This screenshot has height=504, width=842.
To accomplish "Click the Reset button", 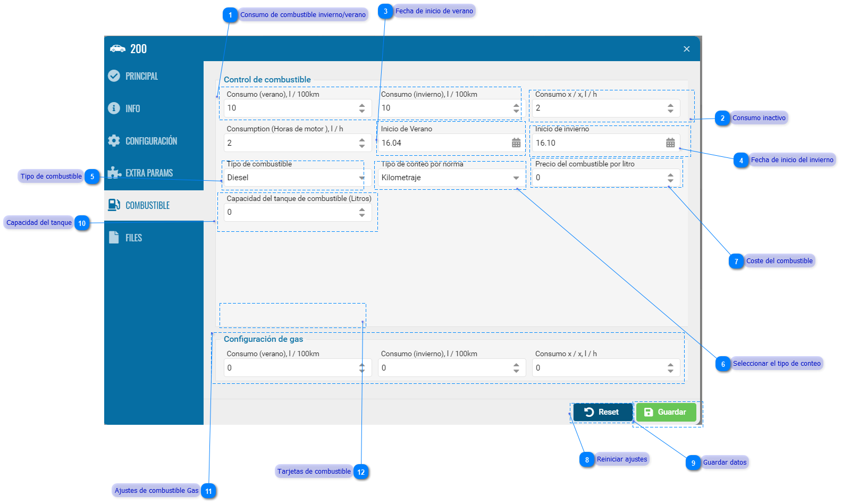I will (x=603, y=412).
